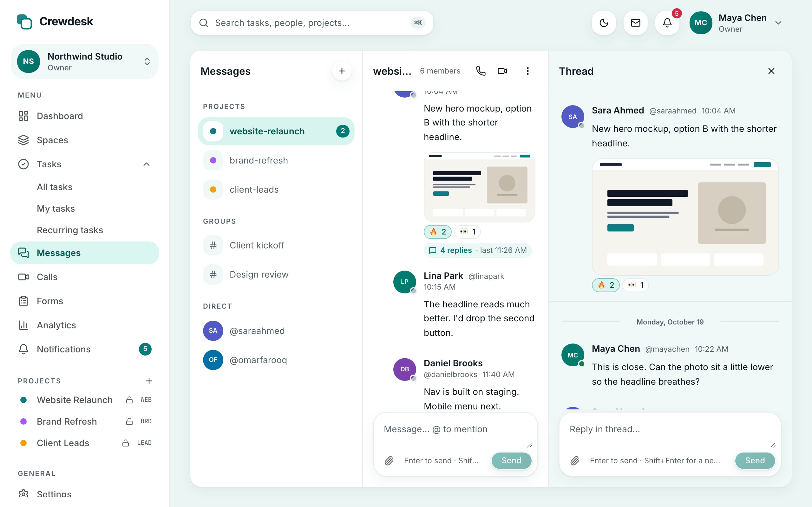
Task: Toggle the eyes reaction on the channel message
Action: (x=468, y=232)
